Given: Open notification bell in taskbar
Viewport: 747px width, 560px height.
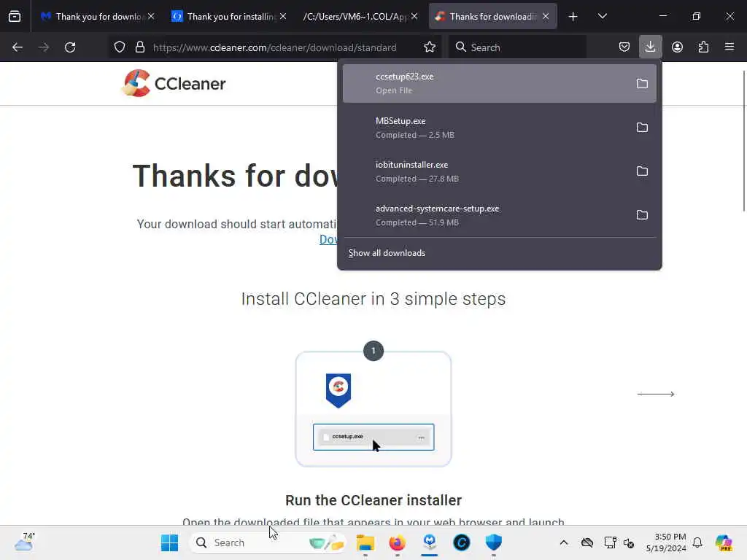Looking at the screenshot, I should [x=697, y=542].
